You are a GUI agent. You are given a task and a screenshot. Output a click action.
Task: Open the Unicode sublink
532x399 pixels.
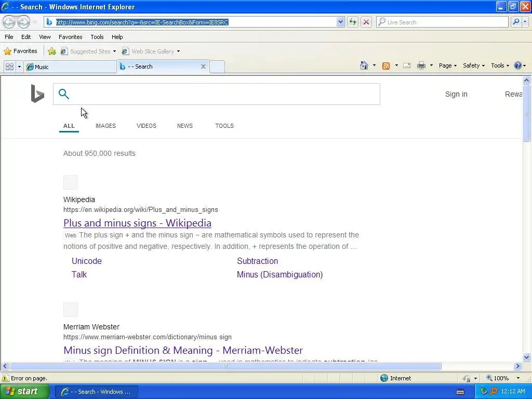(x=87, y=261)
